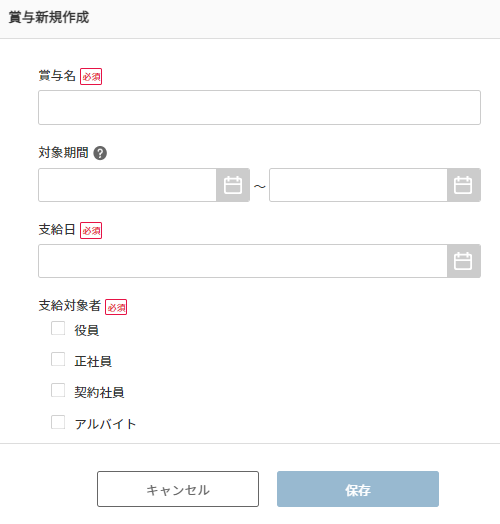Open the calendar picker for the period end date

[x=464, y=185]
